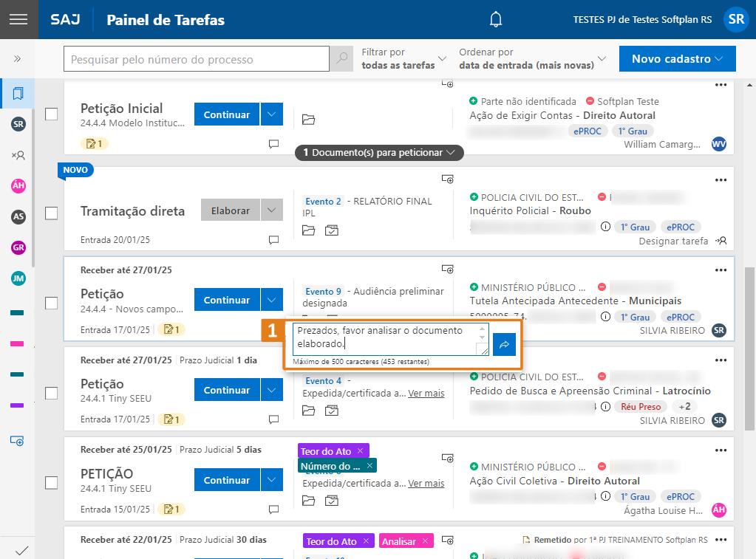Image resolution: width=756 pixels, height=559 pixels.
Task: Click the process number search field
Action: (197, 59)
